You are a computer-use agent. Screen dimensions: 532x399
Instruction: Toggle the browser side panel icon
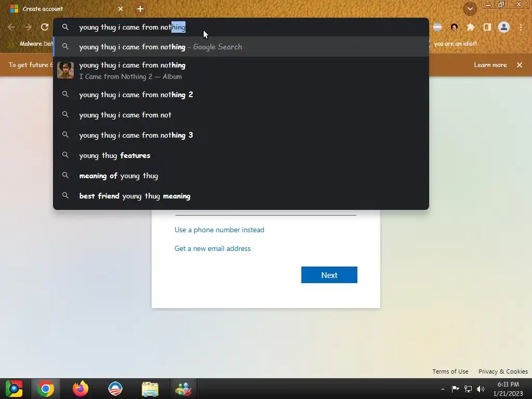pos(487,27)
